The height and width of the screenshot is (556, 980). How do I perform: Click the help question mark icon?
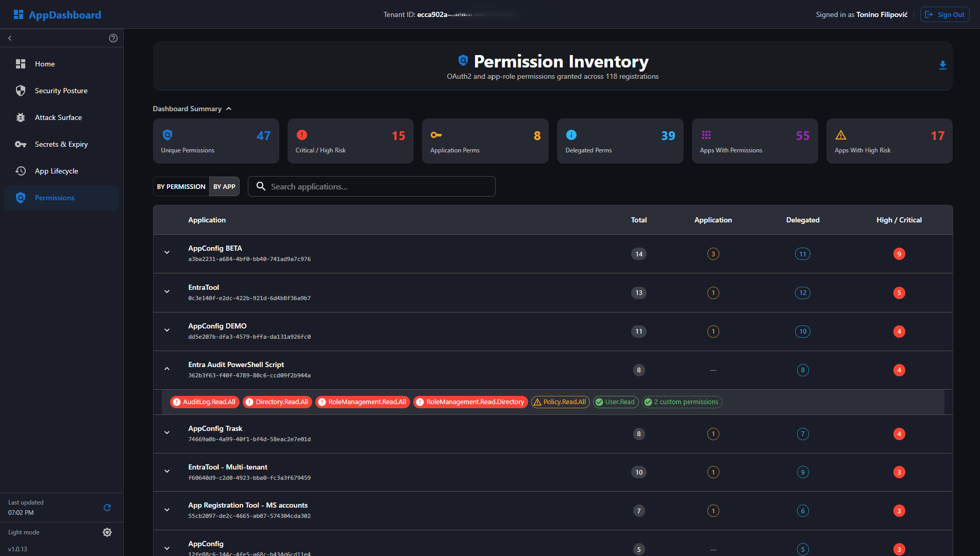[x=113, y=38]
